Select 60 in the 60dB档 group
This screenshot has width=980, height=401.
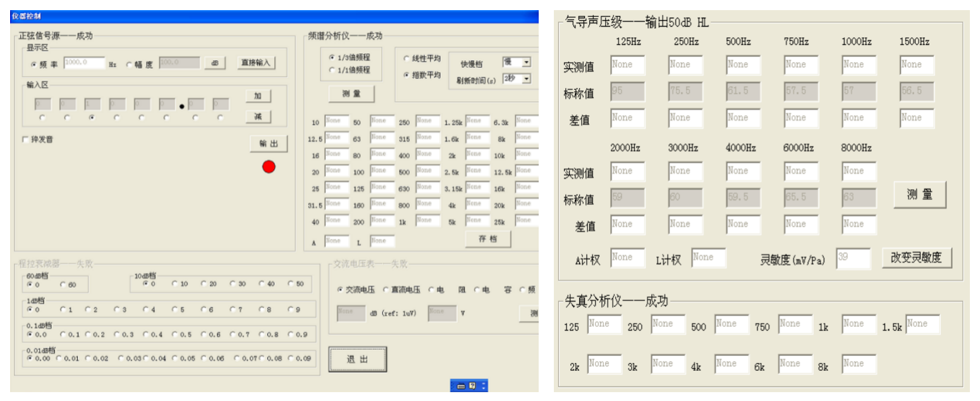tap(63, 285)
